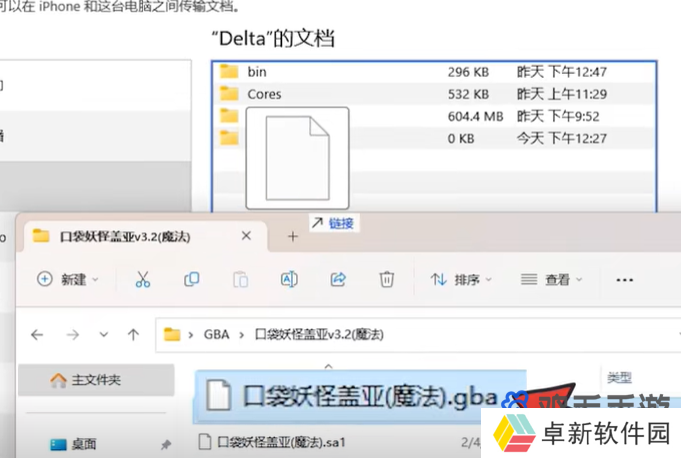
Task: Open the 排序 sort dropdown
Action: (461, 280)
